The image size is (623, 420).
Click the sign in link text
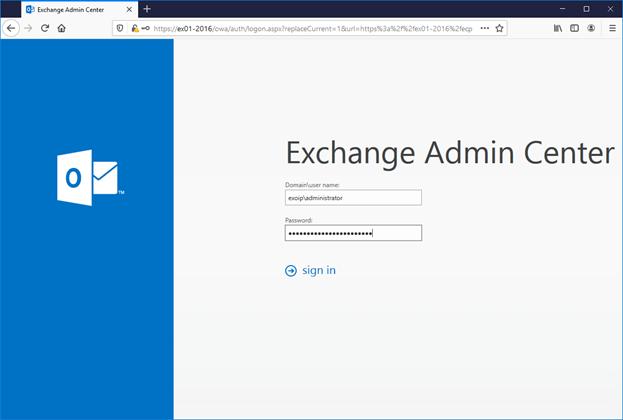(319, 270)
